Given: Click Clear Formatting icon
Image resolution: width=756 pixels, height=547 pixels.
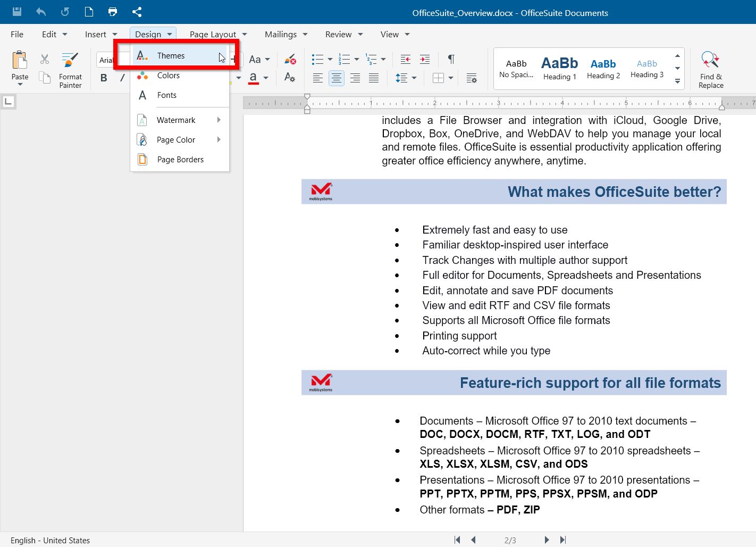Looking at the screenshot, I should (x=290, y=59).
